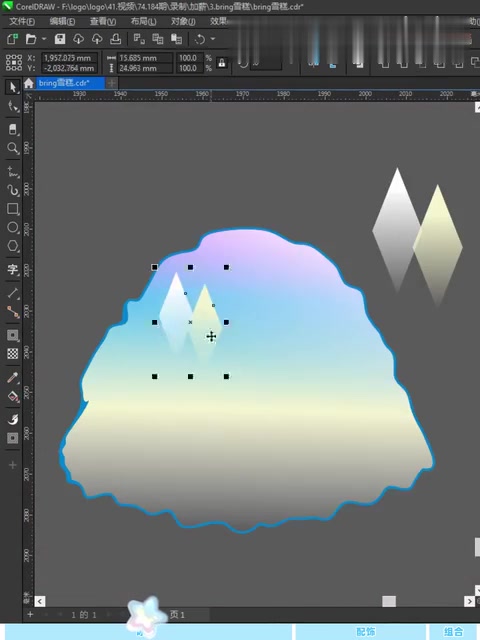Click the X position field
480x640 pixels.
pyautogui.click(x=69, y=58)
